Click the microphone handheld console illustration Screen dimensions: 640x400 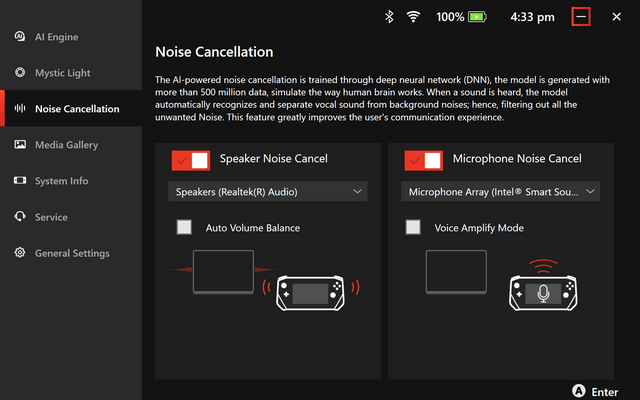(x=543, y=292)
